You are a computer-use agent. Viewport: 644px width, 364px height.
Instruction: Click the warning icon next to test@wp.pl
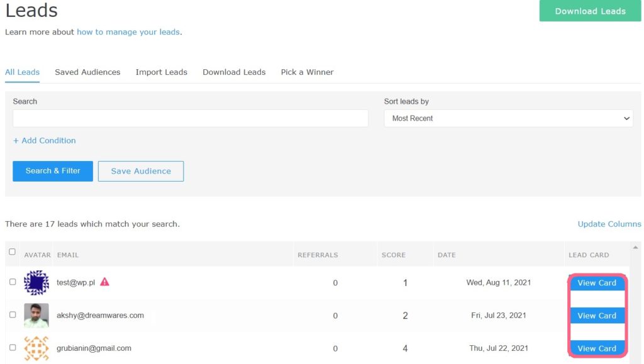[x=105, y=282]
